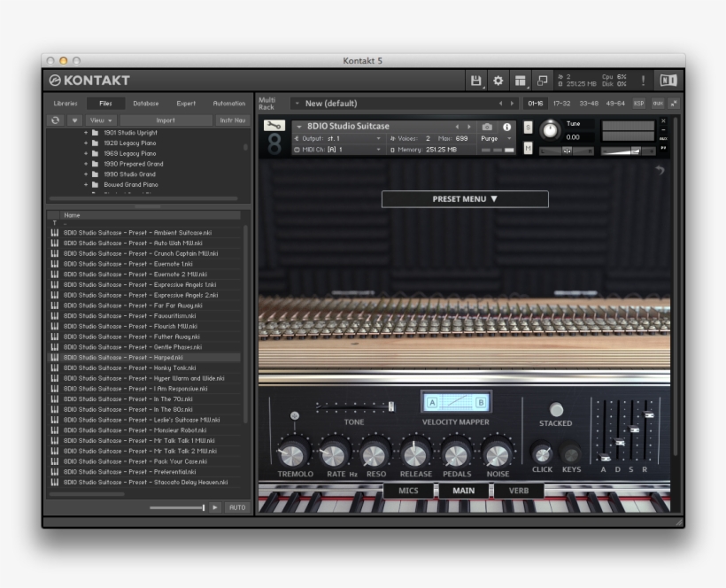The image size is (726, 588).
Task: Click the undo arrow in instrument panel
Action: pyautogui.click(x=660, y=170)
